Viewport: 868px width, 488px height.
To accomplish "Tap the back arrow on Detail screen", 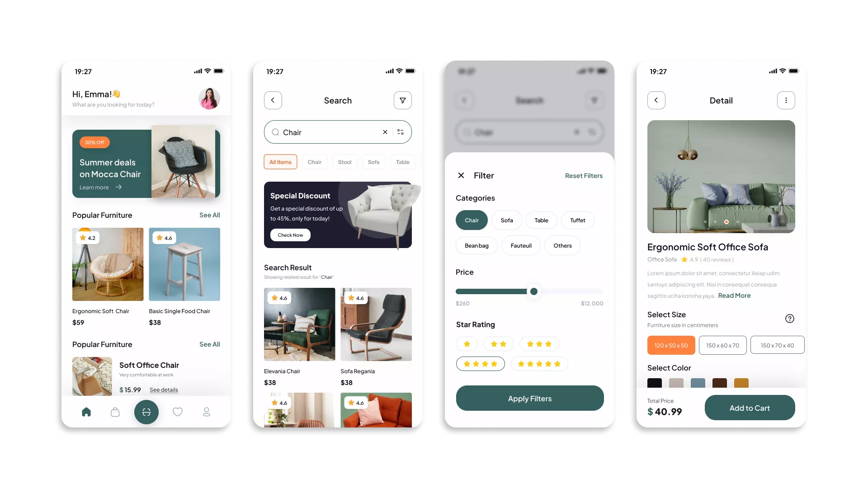I will point(656,100).
